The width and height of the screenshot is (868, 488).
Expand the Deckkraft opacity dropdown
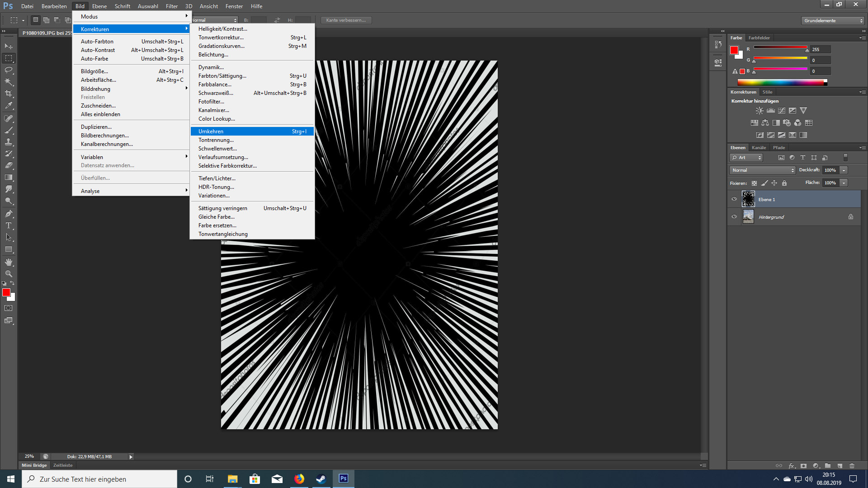pos(844,170)
